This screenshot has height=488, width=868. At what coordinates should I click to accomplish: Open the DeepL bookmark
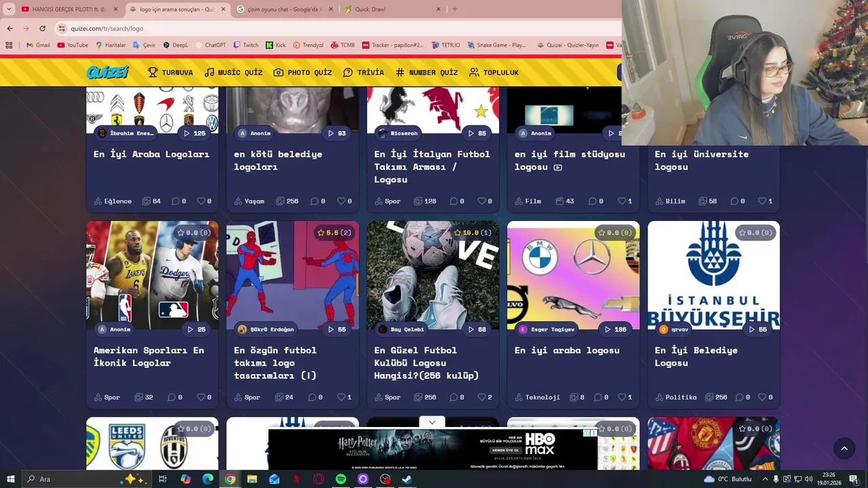tap(176, 45)
